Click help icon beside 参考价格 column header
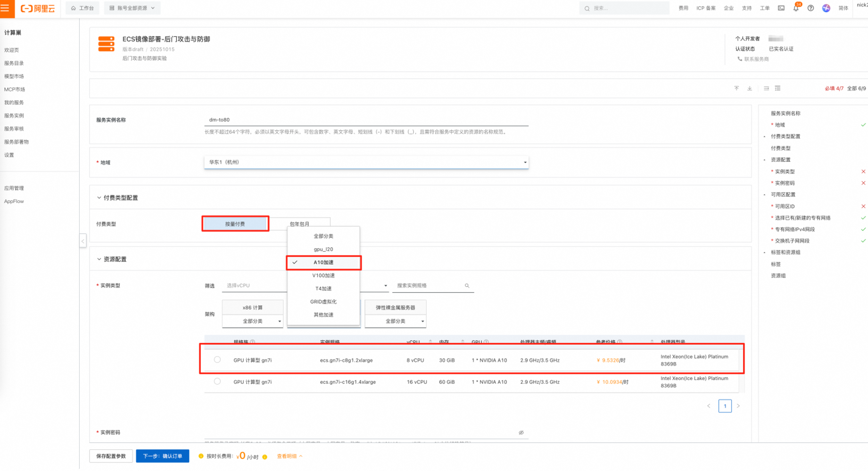This screenshot has width=868, height=471. point(620,342)
